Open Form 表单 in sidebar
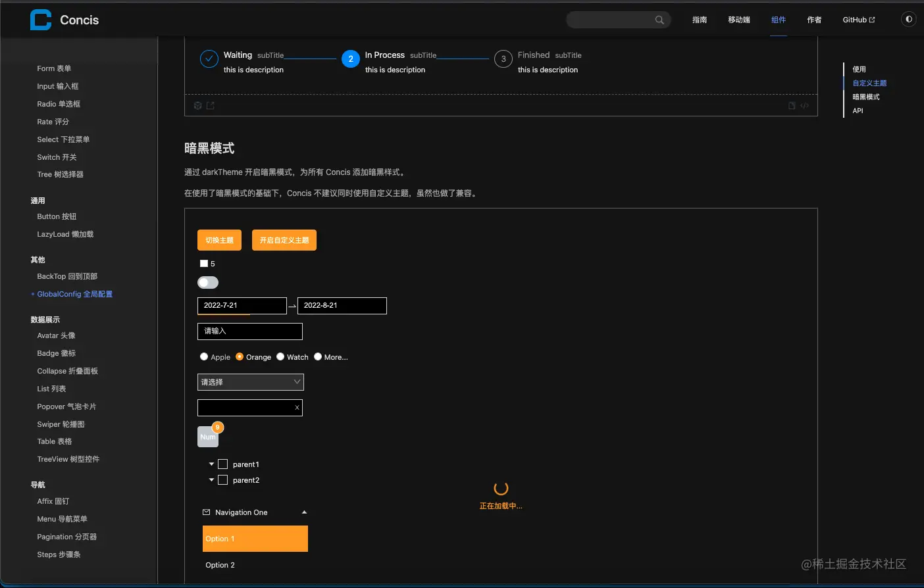The width and height of the screenshot is (924, 588). [x=54, y=68]
